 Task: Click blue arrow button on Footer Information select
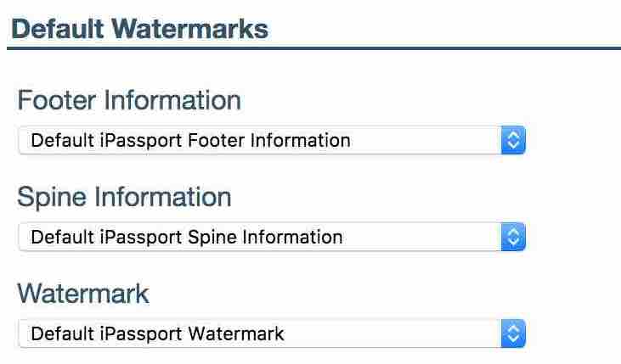tap(512, 141)
